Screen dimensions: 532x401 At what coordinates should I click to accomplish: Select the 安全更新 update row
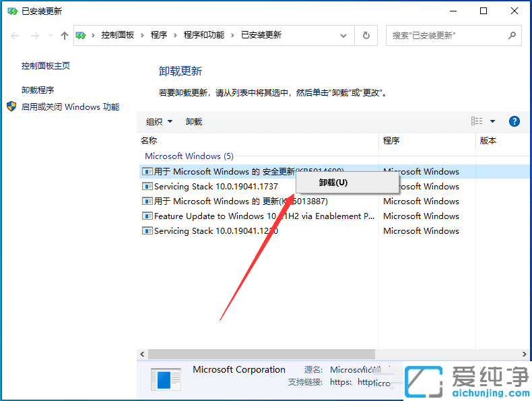click(335, 171)
